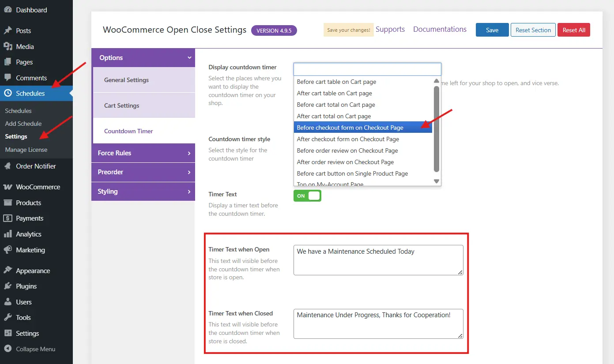The image size is (614, 364).
Task: Click the blue Save button
Action: point(492,30)
